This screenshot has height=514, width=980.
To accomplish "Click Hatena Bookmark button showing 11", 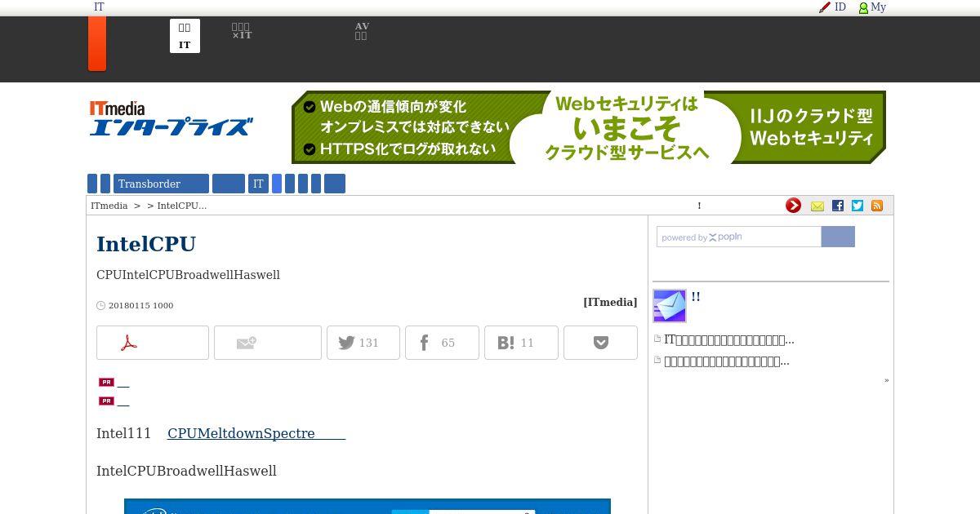I will [521, 343].
